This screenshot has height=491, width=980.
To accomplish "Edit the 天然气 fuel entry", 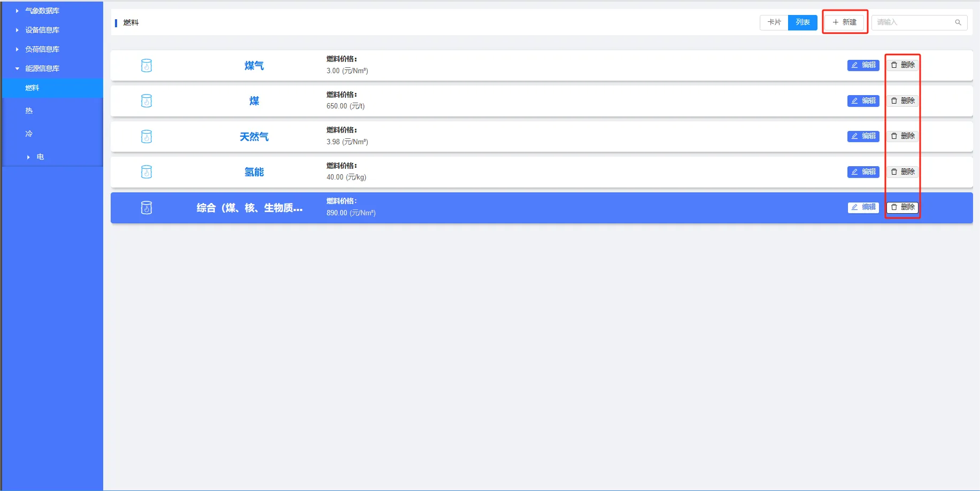I will click(863, 136).
